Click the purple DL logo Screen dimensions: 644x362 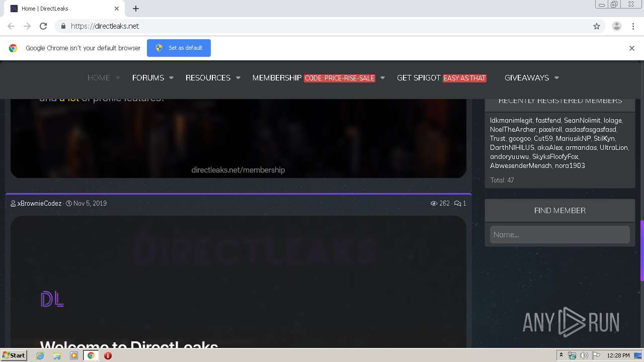click(52, 299)
